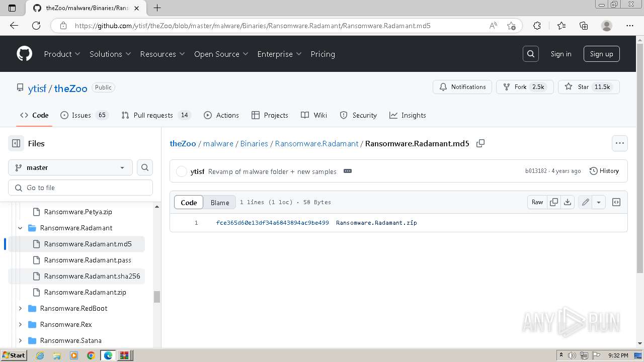Open browser settings and more menu

tap(630, 26)
